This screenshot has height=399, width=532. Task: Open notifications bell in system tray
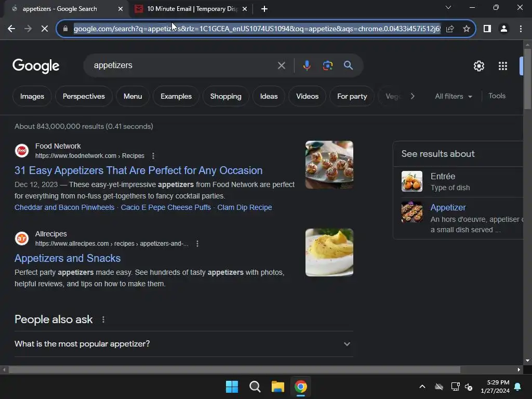click(x=518, y=387)
